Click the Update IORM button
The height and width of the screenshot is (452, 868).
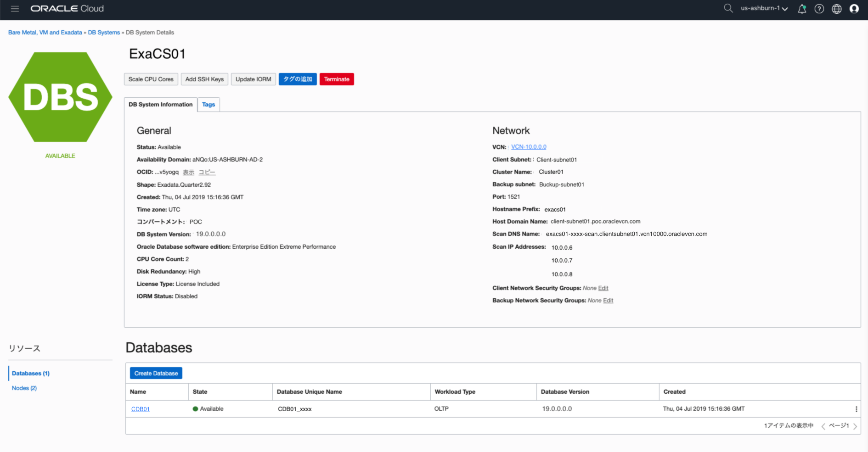(x=254, y=79)
